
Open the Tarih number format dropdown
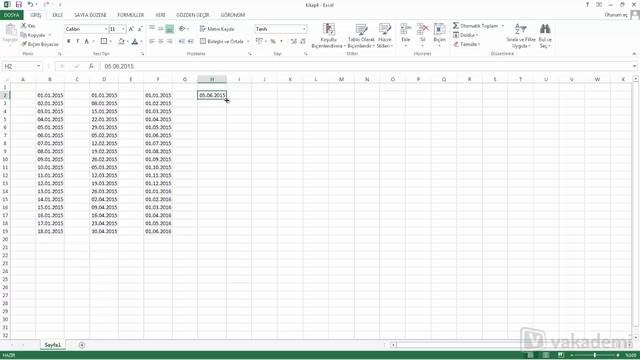coord(304,29)
